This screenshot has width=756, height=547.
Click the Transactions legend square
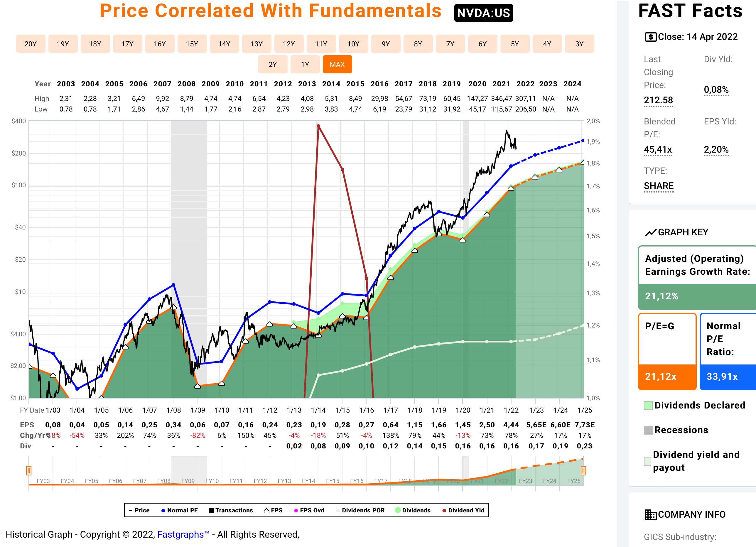[211, 510]
